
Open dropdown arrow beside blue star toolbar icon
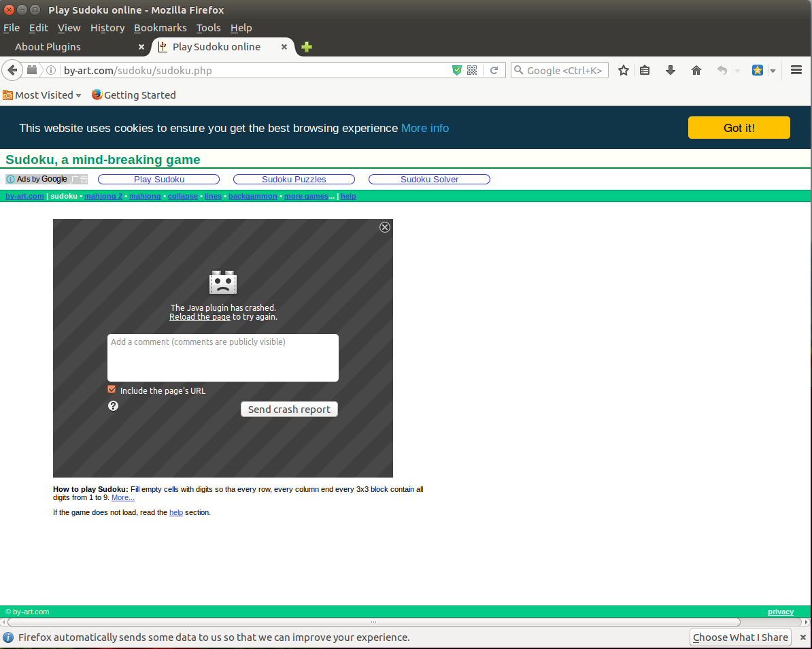coord(773,71)
